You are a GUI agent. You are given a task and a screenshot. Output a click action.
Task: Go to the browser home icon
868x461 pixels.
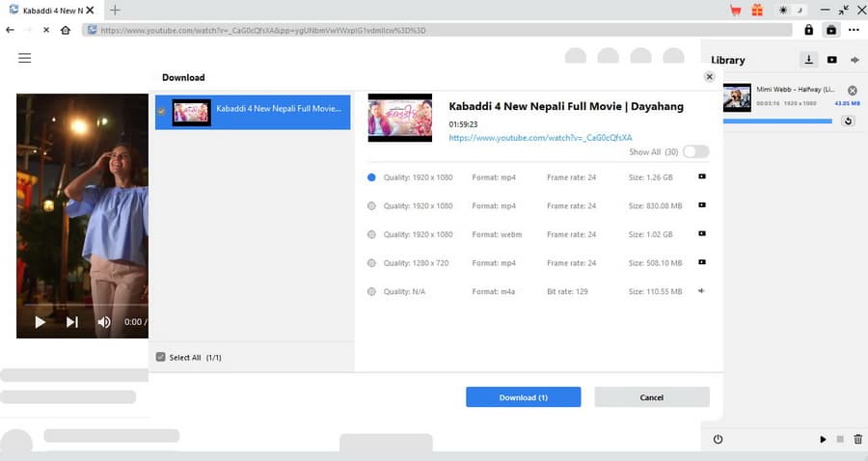click(x=65, y=30)
